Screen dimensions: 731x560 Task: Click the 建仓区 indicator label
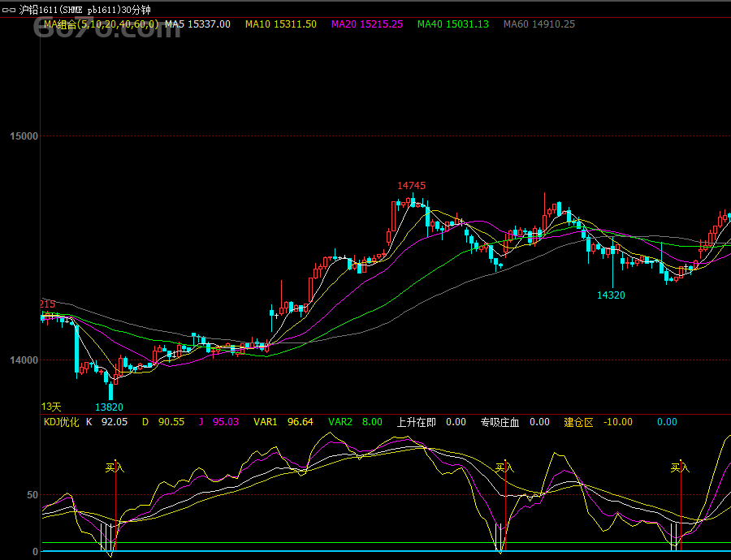(578, 422)
